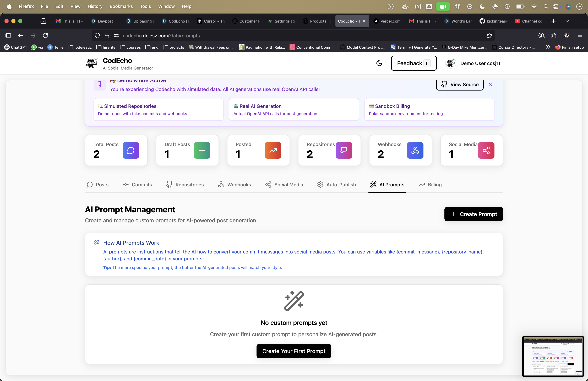Viewport: 588px width, 381px height.
Task: Expand the list all tabs chevron
Action: point(567,21)
